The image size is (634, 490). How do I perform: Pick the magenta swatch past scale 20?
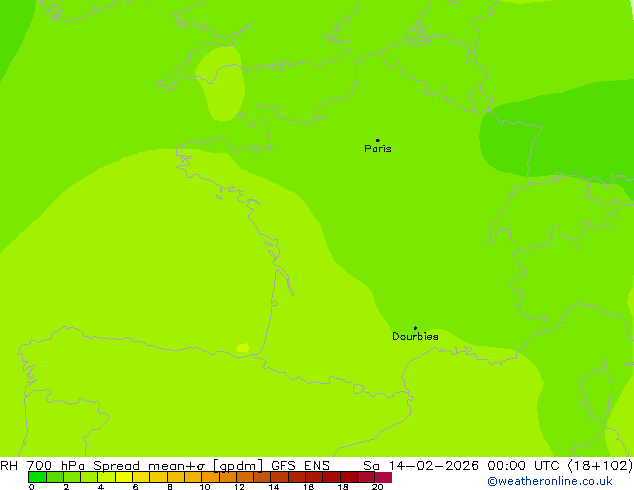(x=383, y=477)
